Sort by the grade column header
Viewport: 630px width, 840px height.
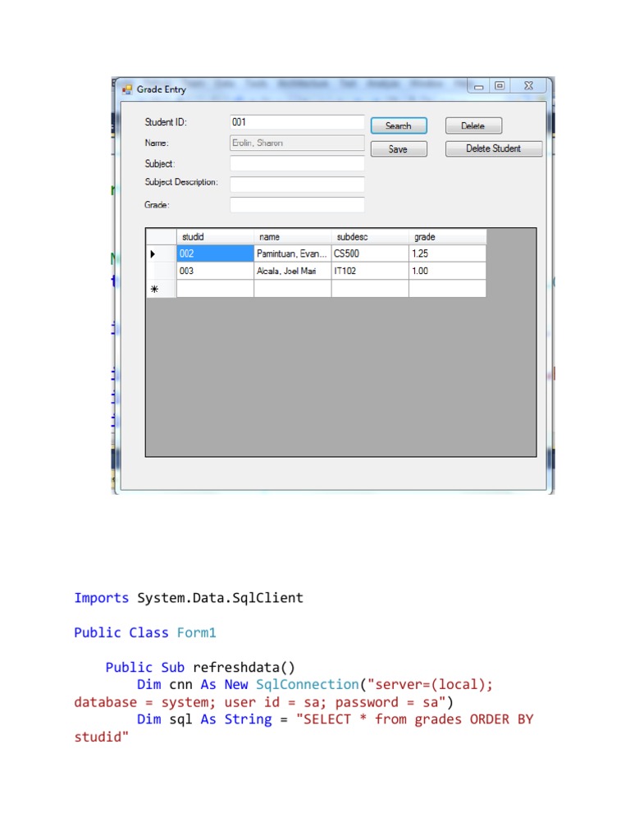click(446, 237)
